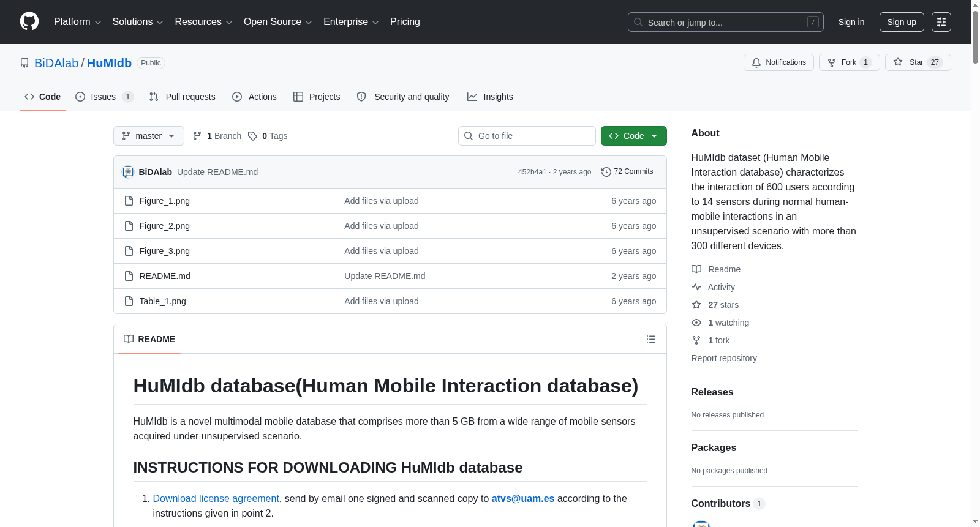Viewport: 980px width, 527px height.
Task: Click the Sign in link
Action: click(851, 22)
